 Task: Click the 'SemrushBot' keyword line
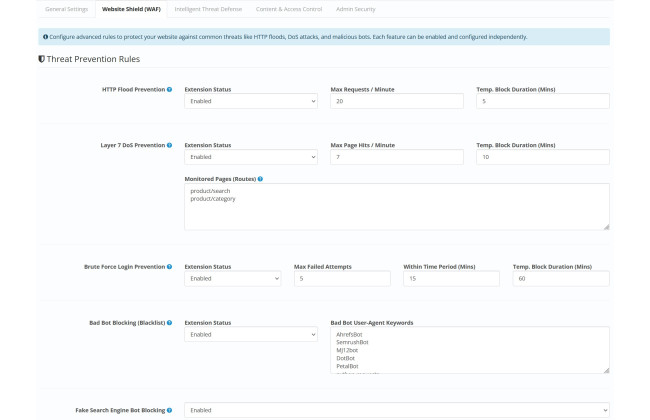tap(352, 342)
